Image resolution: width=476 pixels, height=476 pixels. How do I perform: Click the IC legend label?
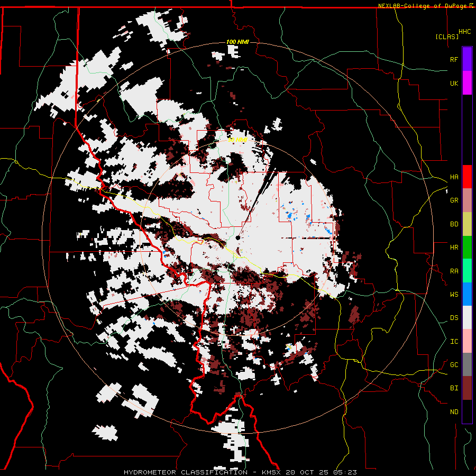coord(454,342)
